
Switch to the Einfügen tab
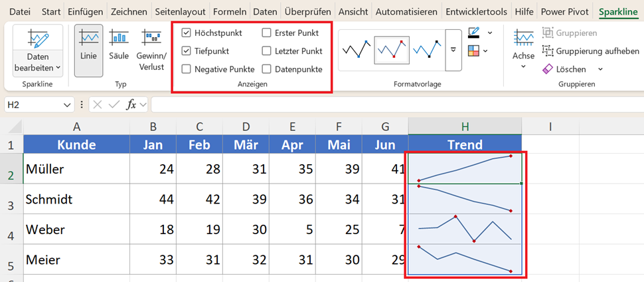pos(85,11)
